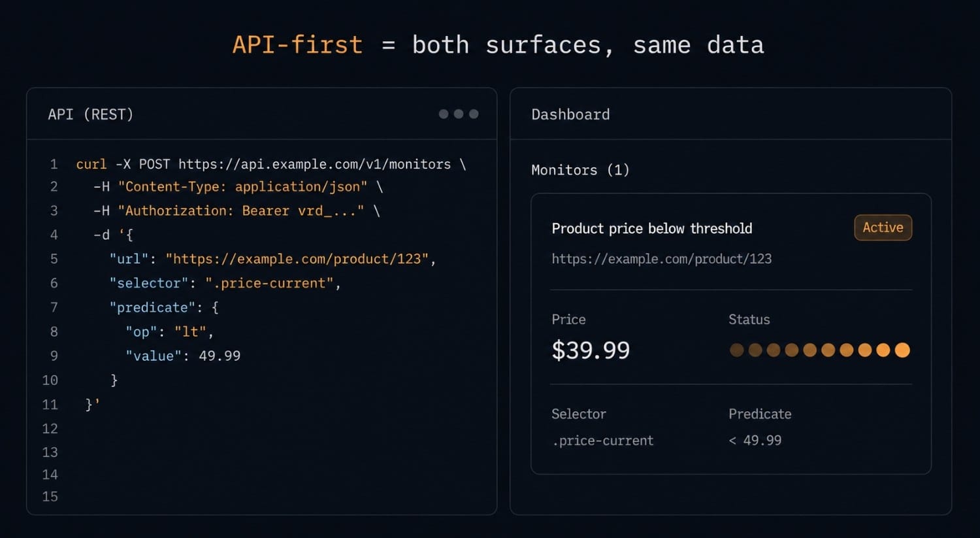
Task: Click the Monitors (1) heading
Action: pyautogui.click(x=580, y=170)
